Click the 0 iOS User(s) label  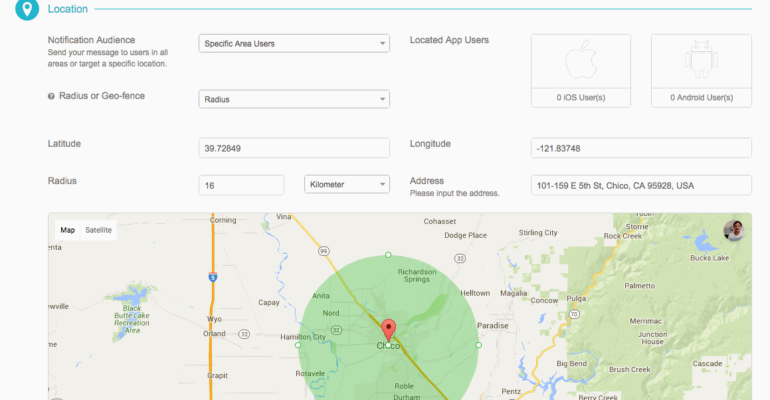coord(581,98)
